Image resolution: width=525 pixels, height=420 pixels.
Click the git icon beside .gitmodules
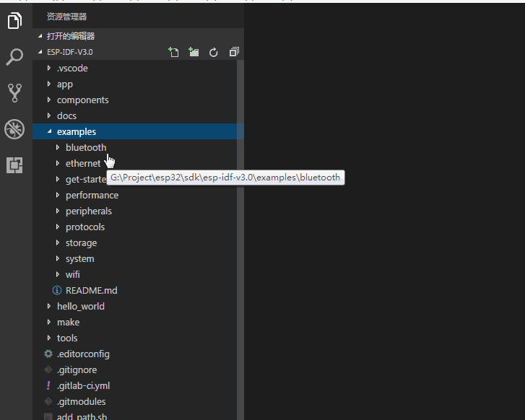[x=48, y=401]
